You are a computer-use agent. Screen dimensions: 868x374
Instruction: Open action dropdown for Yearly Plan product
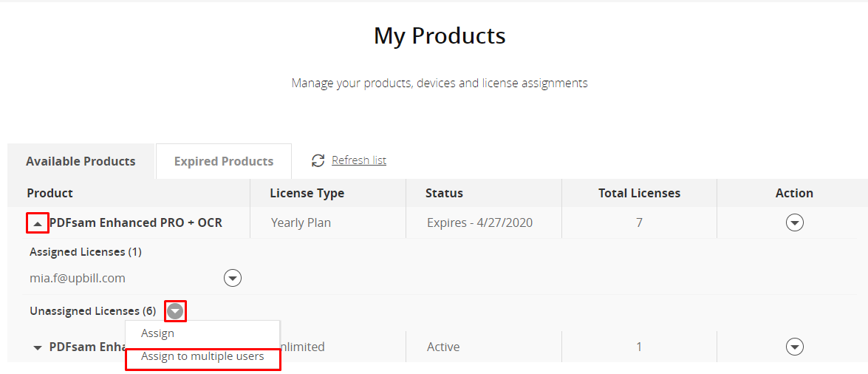[795, 222]
